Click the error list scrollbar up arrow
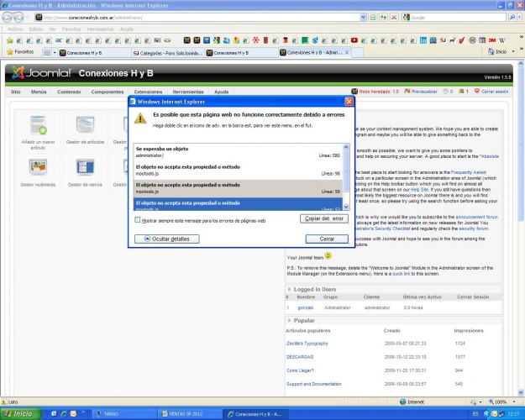525x420 pixels. coord(346,147)
